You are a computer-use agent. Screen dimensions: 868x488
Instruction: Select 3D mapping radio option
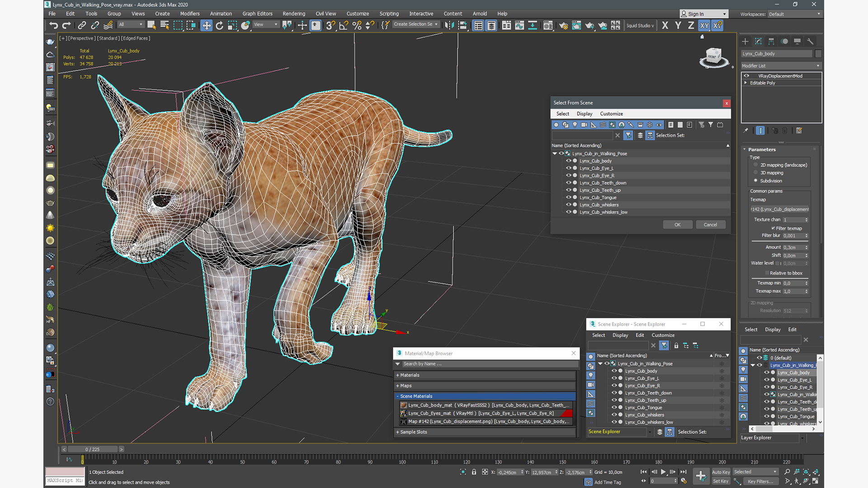(755, 173)
